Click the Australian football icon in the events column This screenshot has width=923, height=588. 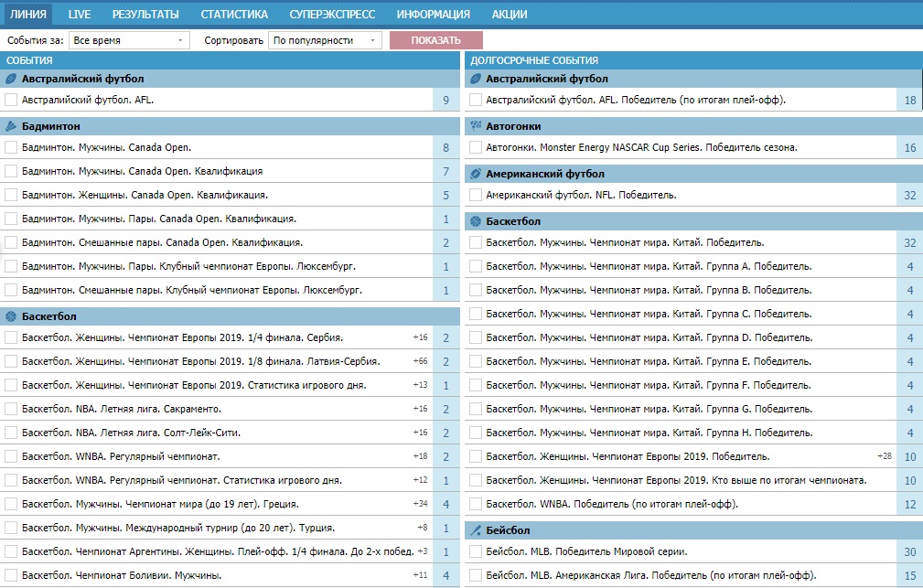11,79
